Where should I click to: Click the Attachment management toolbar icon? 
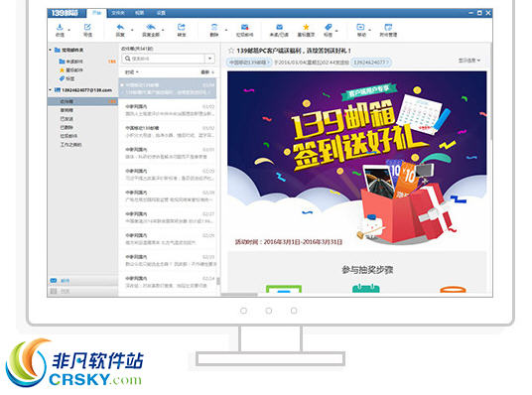pos(388,27)
